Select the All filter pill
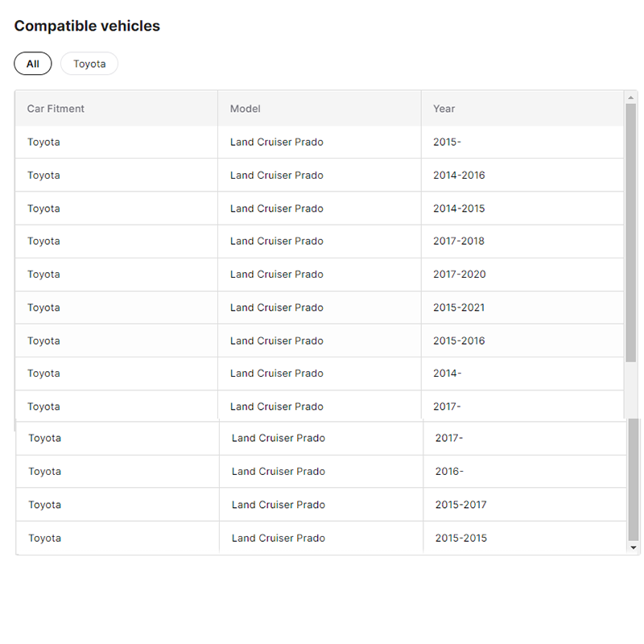644x644 pixels. (32, 64)
